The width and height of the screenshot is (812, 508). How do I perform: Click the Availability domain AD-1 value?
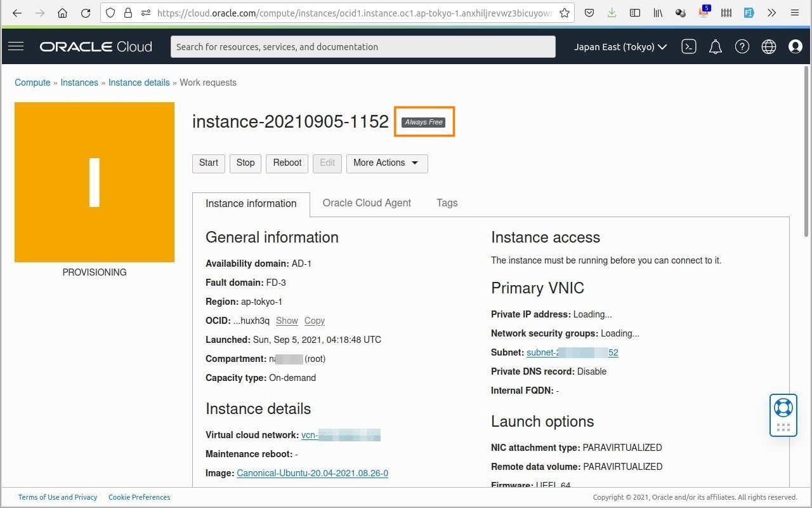301,264
